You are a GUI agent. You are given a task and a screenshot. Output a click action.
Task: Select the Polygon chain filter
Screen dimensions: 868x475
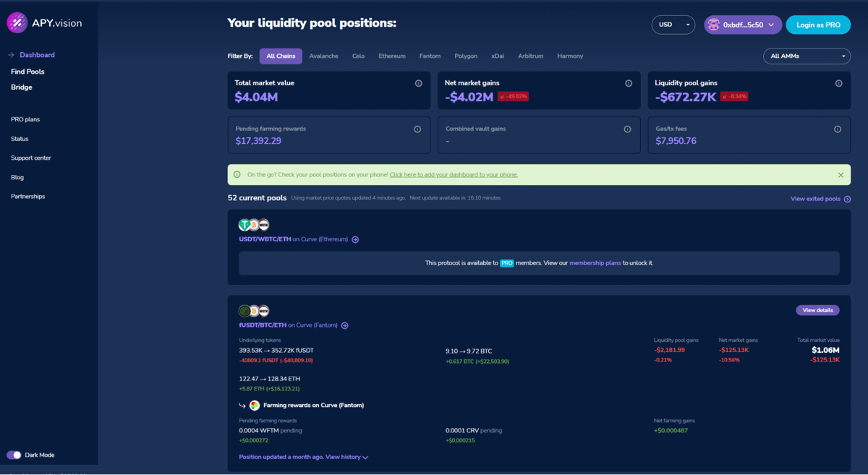[466, 56]
